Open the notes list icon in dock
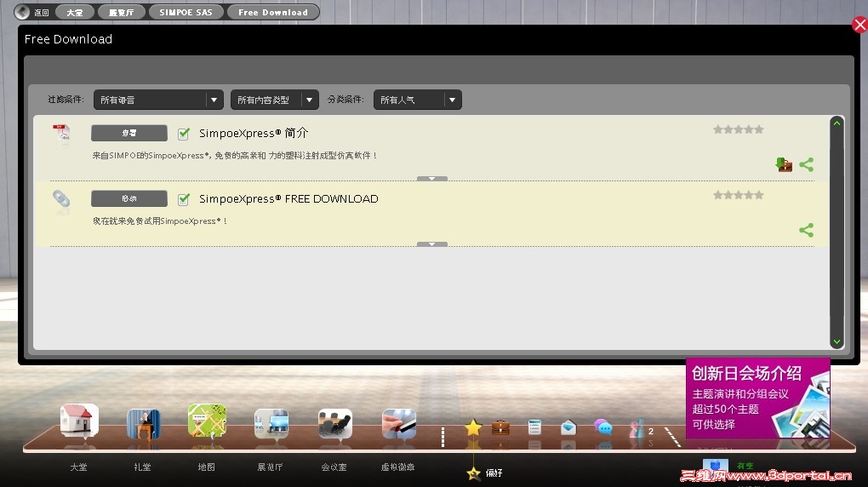 [x=534, y=427]
